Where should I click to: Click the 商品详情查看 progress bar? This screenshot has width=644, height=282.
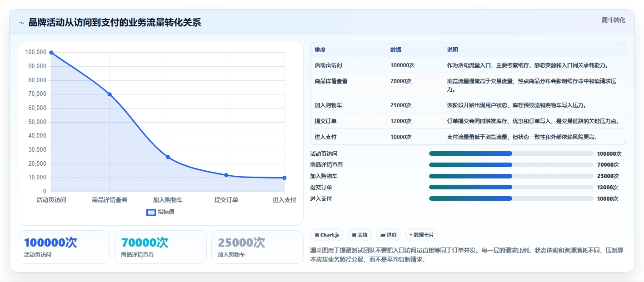click(x=511, y=165)
